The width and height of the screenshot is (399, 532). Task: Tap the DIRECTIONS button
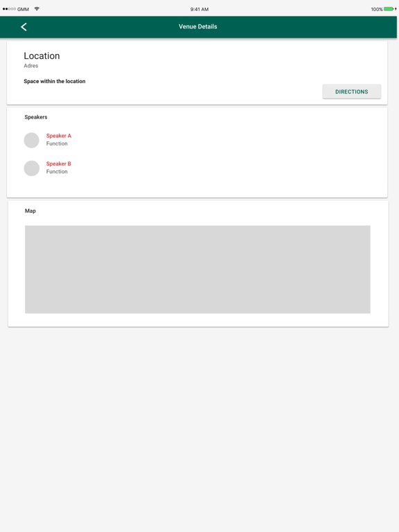click(x=351, y=91)
